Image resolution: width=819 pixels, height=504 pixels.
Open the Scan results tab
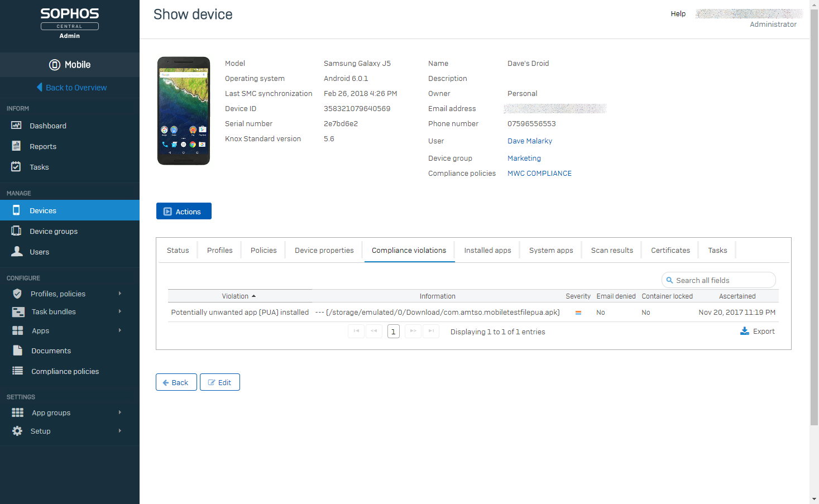pyautogui.click(x=612, y=250)
